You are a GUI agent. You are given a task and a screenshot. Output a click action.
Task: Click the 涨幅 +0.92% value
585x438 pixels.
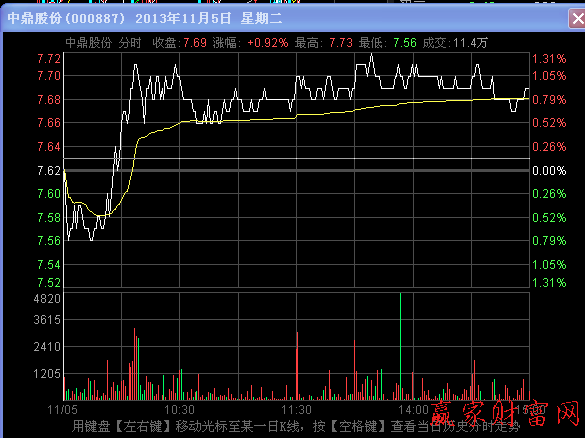coord(250,43)
